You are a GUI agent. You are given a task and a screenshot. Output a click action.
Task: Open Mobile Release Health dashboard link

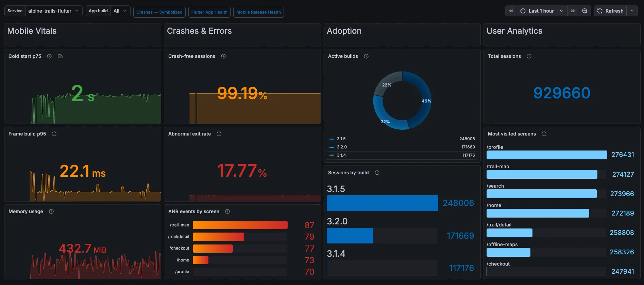258,12
